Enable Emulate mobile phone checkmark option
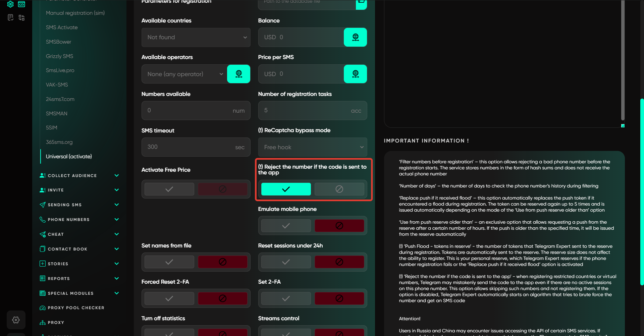Screen dimensions: 644x336 pyautogui.click(x=286, y=226)
